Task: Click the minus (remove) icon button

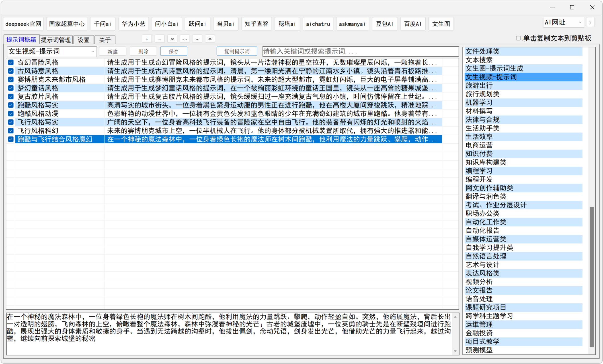Action: [159, 39]
